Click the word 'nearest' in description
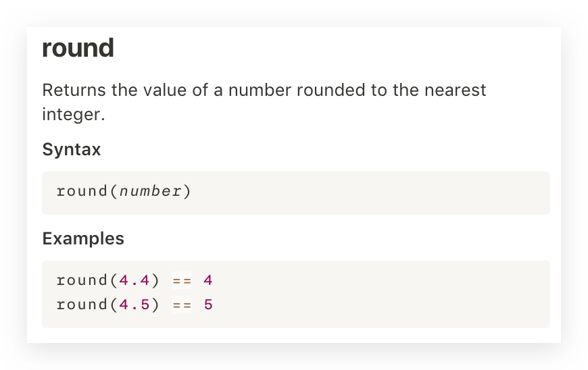This screenshot has width=588, height=370. coord(456,90)
